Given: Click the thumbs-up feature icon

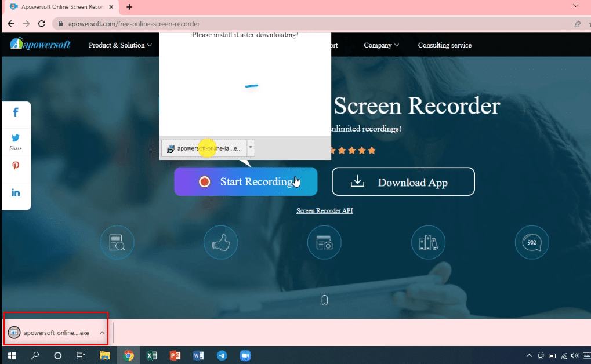Looking at the screenshot, I should click(x=220, y=242).
